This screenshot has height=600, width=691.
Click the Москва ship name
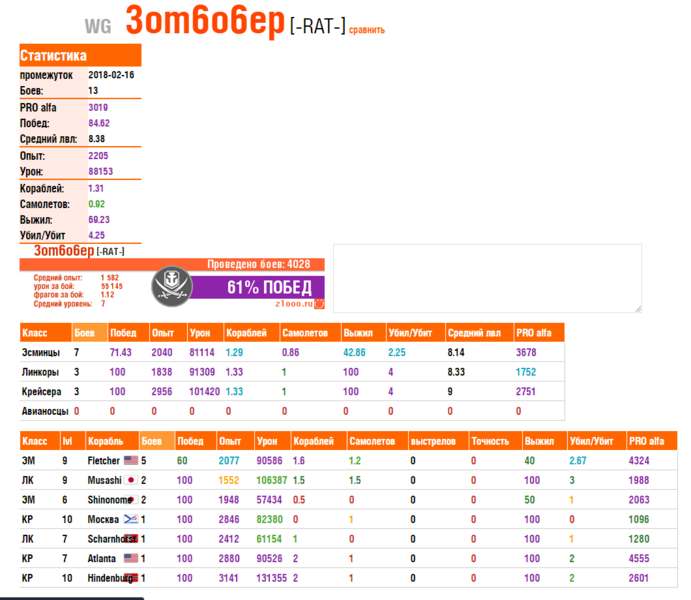pyautogui.click(x=103, y=519)
